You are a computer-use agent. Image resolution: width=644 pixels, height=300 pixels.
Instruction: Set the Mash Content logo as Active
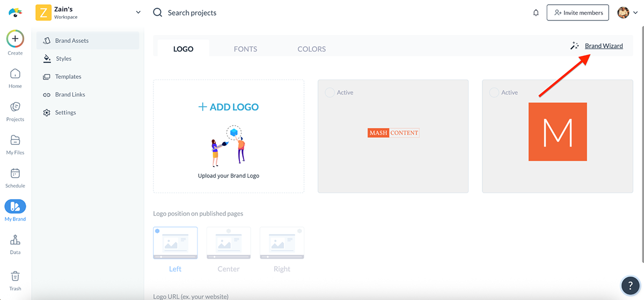tap(330, 93)
